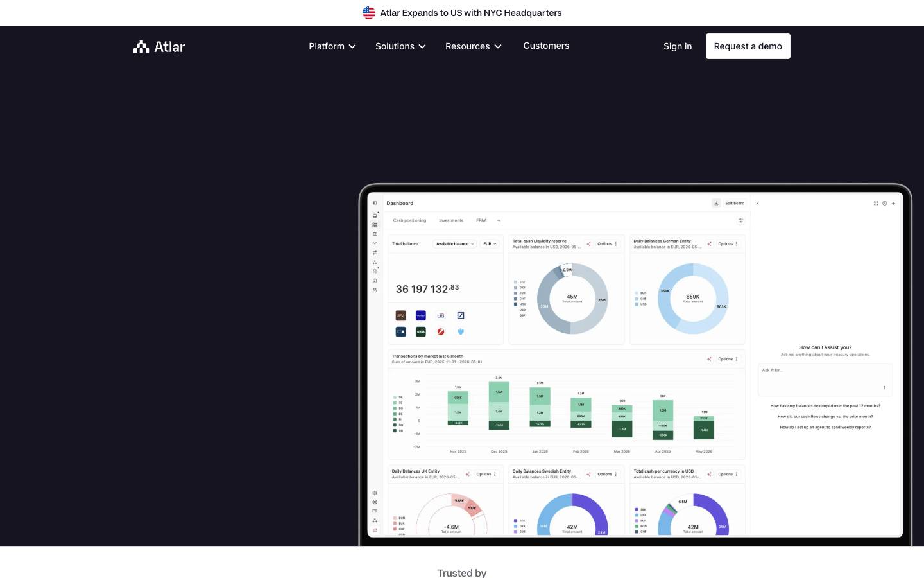The height and width of the screenshot is (578, 924).
Task: Select the cash flows vs prior month suggestion
Action: (825, 416)
